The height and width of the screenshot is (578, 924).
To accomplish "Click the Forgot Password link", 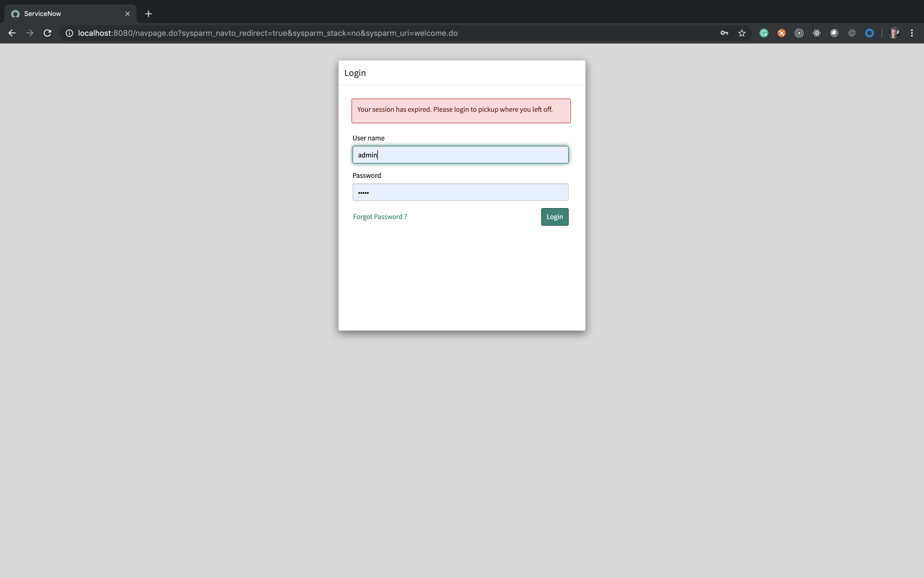I will 380,217.
